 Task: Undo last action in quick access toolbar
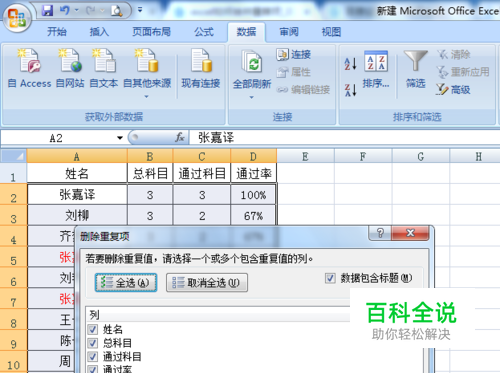tap(65, 11)
